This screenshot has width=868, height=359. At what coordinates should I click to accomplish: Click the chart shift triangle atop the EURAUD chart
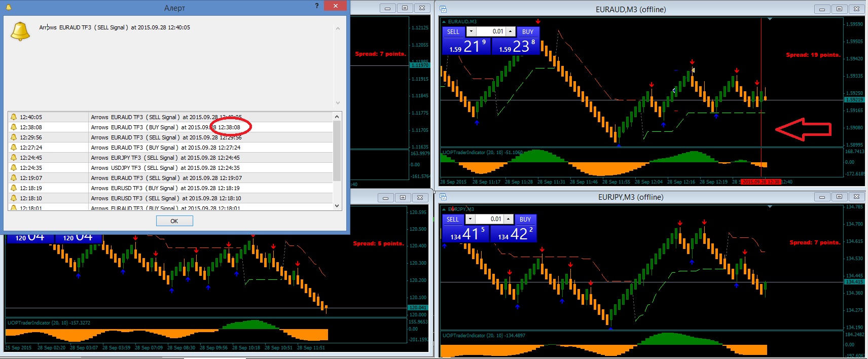770,19
